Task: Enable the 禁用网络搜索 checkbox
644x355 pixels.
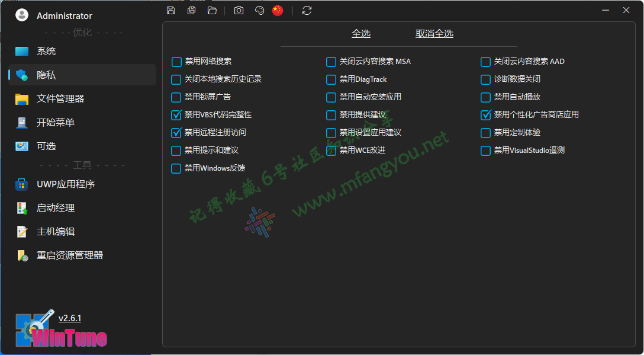Action: [x=176, y=62]
